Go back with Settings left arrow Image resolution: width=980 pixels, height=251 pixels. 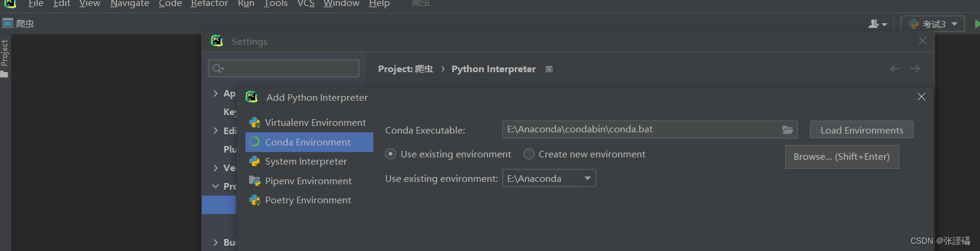895,69
